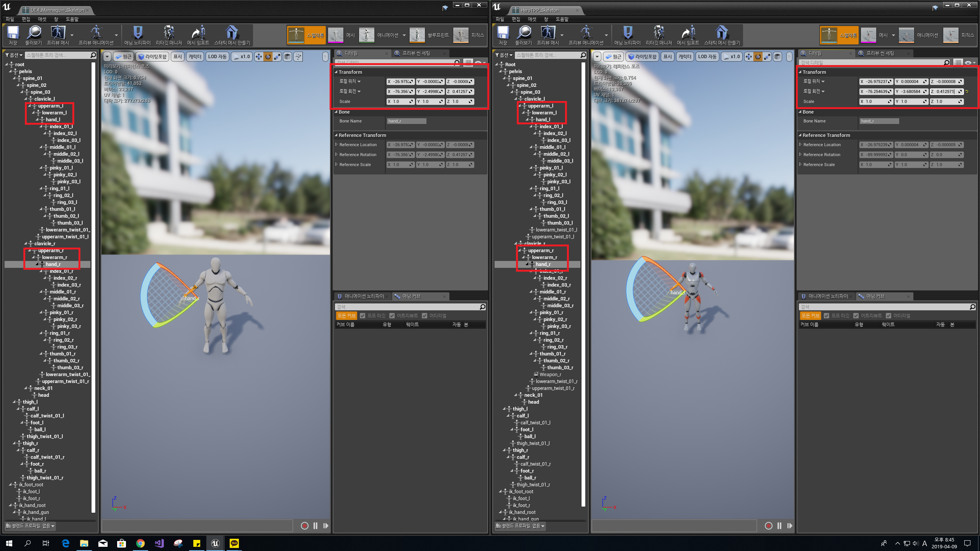
Task: Switch to Preview Scene Settings tab on right
Action: [x=880, y=53]
